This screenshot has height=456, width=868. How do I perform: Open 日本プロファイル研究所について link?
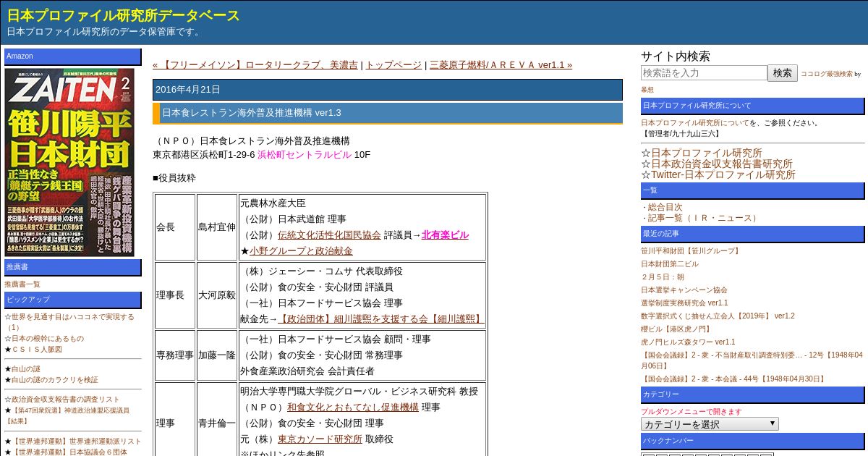[x=695, y=122]
